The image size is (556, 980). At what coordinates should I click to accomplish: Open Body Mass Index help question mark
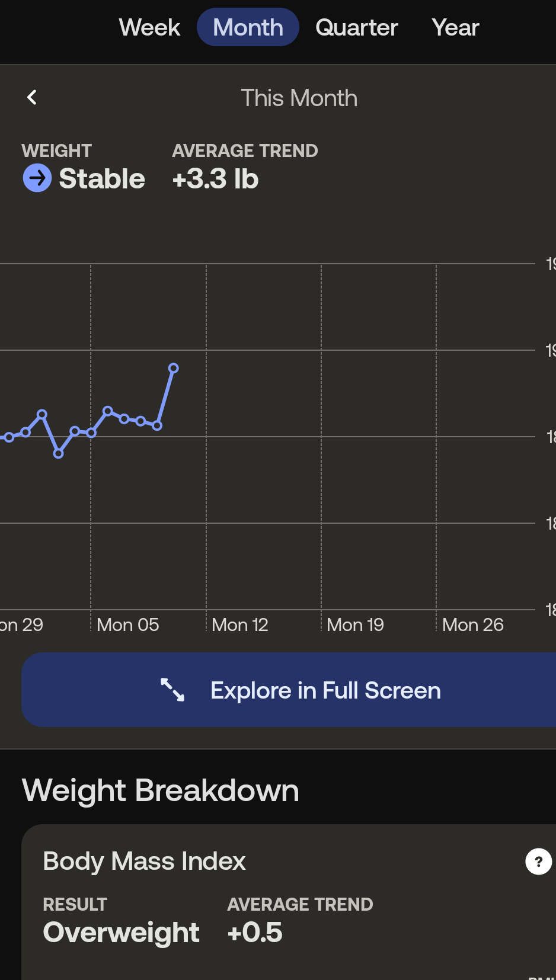point(538,861)
